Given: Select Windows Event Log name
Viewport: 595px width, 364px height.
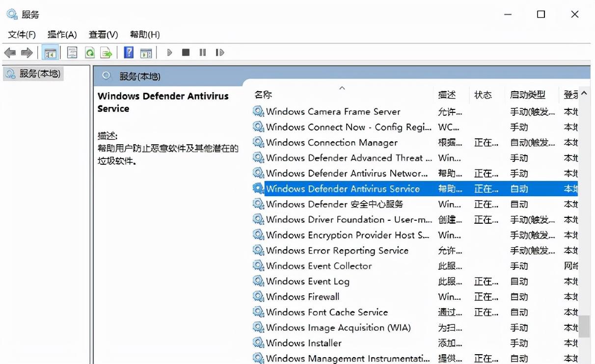Looking at the screenshot, I should pyautogui.click(x=308, y=281).
